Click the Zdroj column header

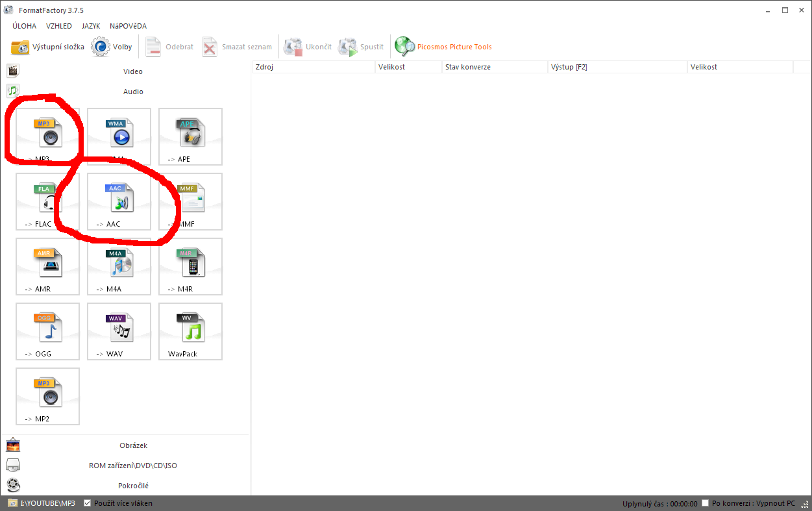(314, 67)
